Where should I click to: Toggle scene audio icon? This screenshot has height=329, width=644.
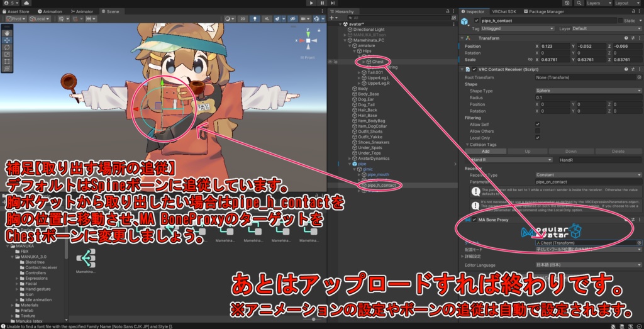tap(267, 19)
